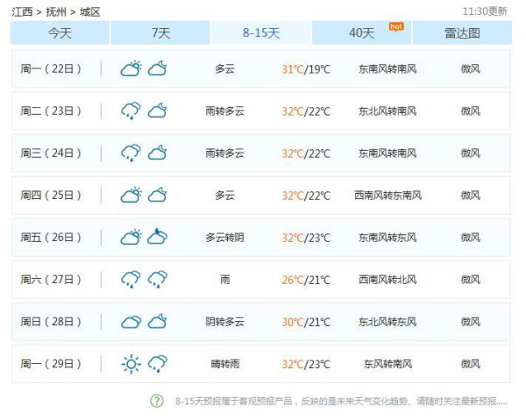The width and height of the screenshot is (526, 420).
Task: Click the 8-15天预报 disclaimer note
Action: coord(341,401)
